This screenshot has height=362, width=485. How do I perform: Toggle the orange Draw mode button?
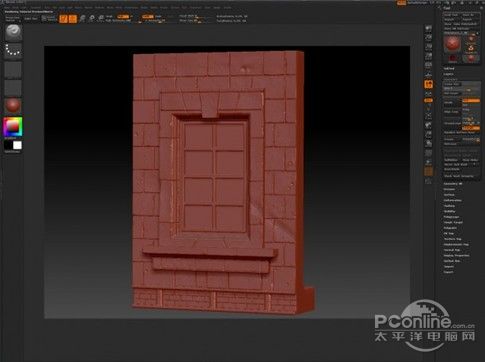pos(72,19)
